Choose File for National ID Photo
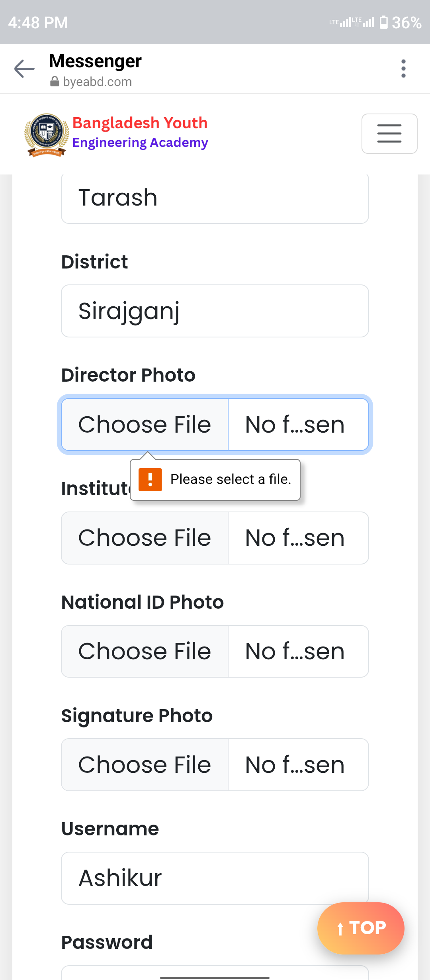This screenshot has height=980, width=430. 145,651
